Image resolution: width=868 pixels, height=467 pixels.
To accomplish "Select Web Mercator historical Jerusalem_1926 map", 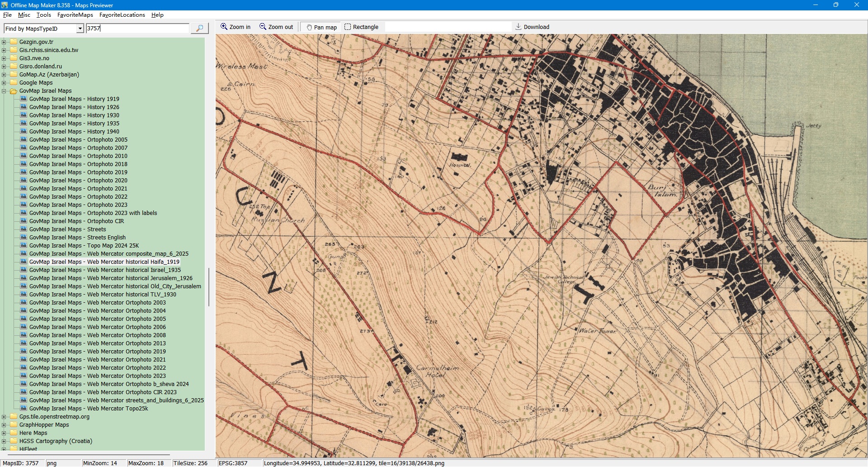I will [140, 278].
